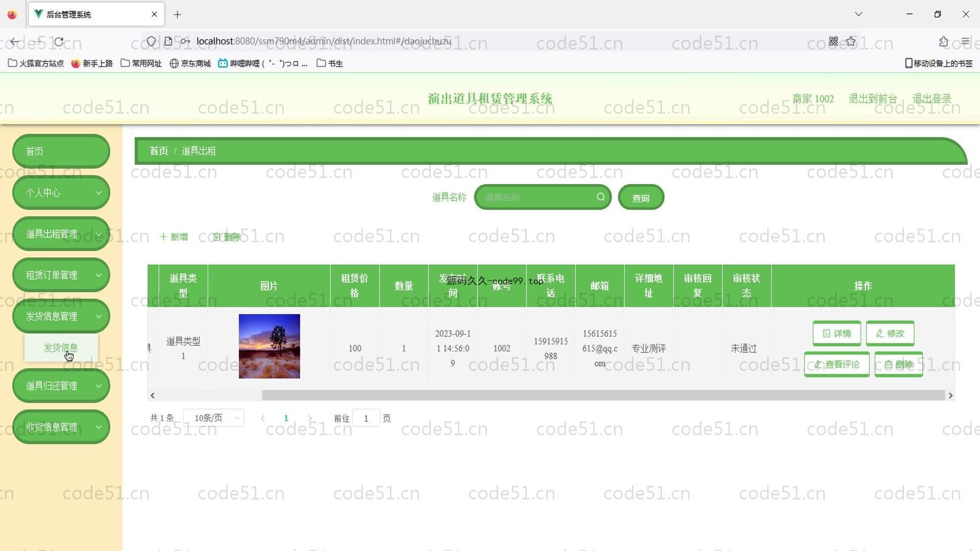Open the 新手上路 bookmark

[x=92, y=63]
